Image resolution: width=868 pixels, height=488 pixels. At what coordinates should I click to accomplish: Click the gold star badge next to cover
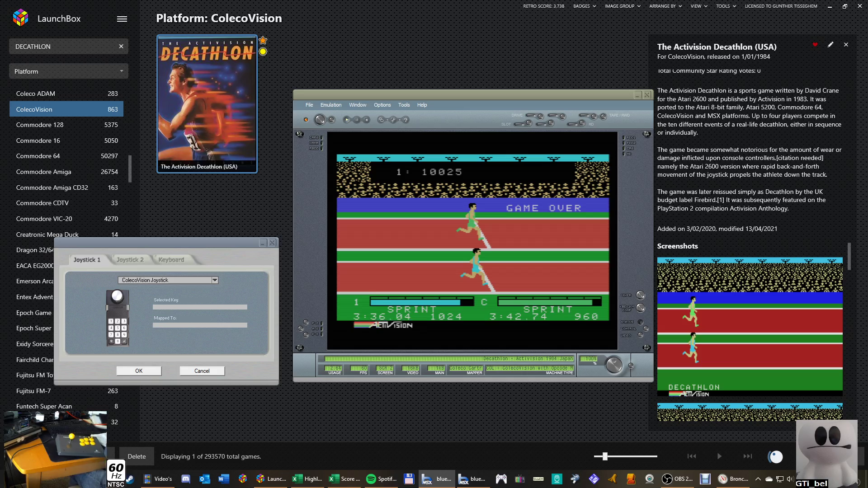coord(263,41)
